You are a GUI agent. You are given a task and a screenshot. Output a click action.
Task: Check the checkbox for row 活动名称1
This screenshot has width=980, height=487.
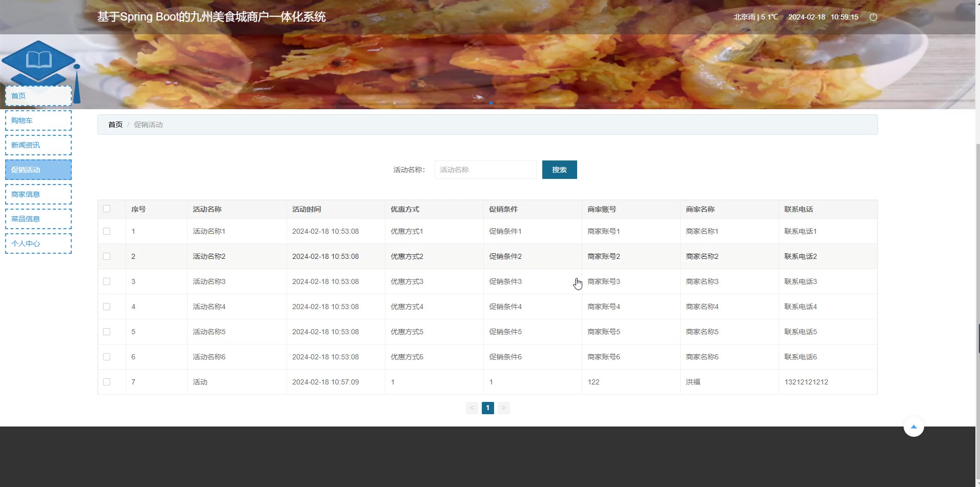click(107, 231)
